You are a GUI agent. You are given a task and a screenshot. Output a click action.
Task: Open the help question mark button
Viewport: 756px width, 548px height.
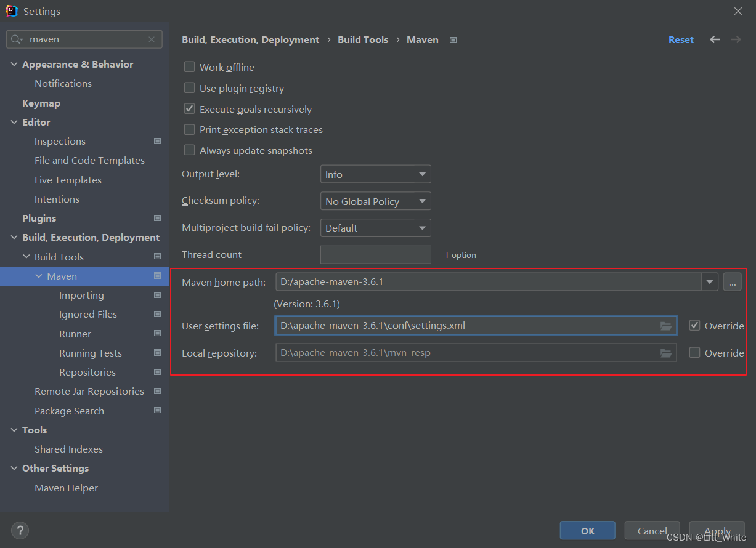[20, 530]
